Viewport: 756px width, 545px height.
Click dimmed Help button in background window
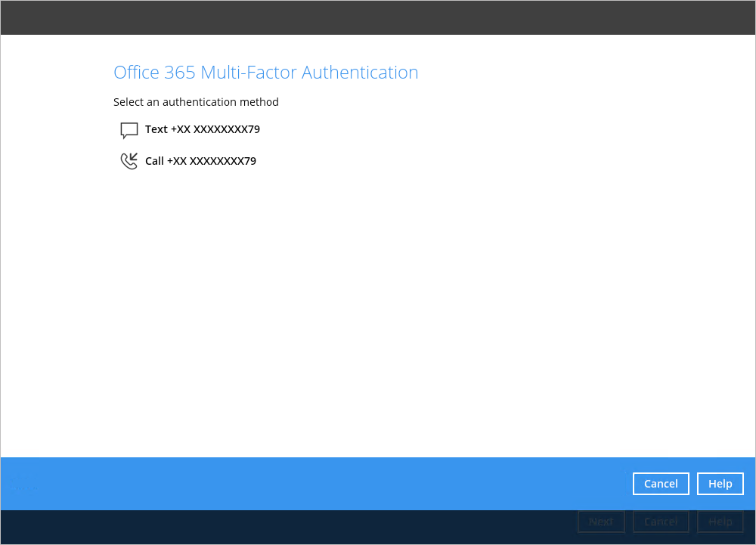720,522
